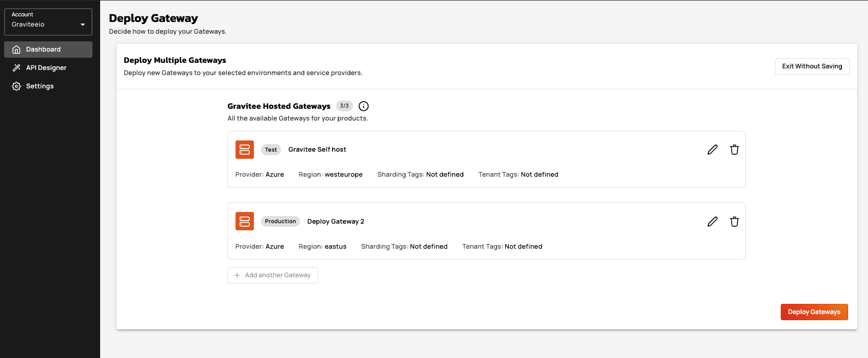Click the Production environment tag
868x358 pixels.
pos(280,222)
